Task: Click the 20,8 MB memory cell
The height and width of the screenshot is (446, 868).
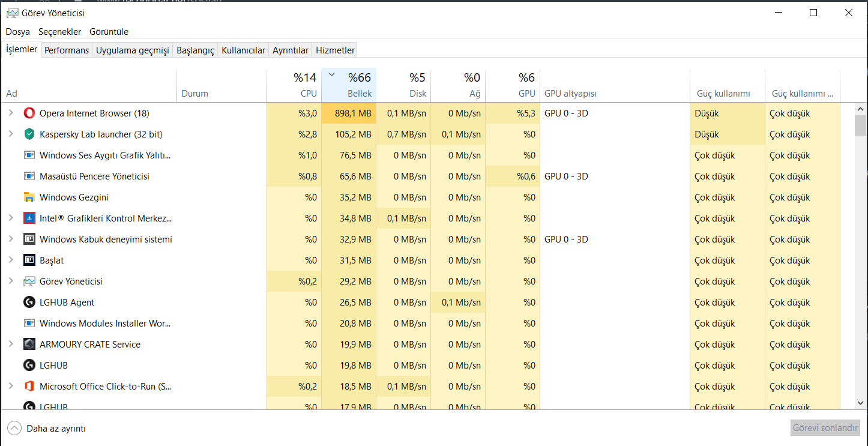Action: click(x=349, y=324)
